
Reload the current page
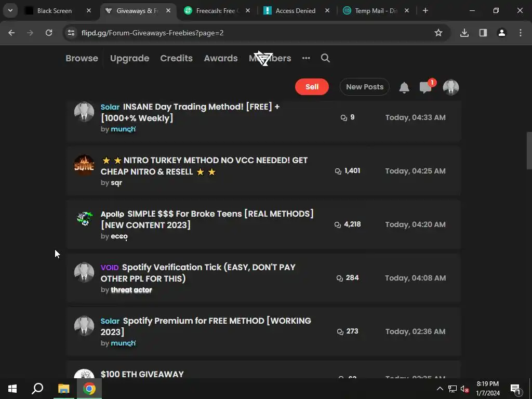click(x=49, y=33)
